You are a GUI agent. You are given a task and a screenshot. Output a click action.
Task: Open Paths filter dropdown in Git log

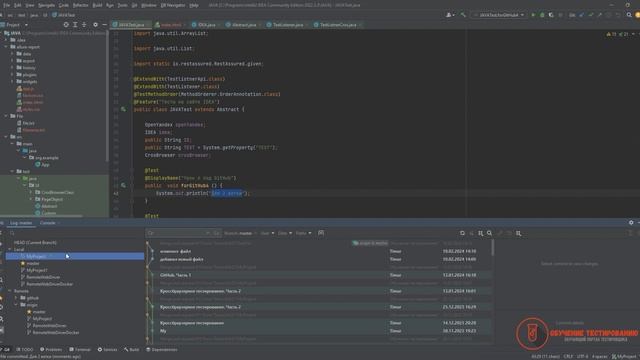point(303,233)
